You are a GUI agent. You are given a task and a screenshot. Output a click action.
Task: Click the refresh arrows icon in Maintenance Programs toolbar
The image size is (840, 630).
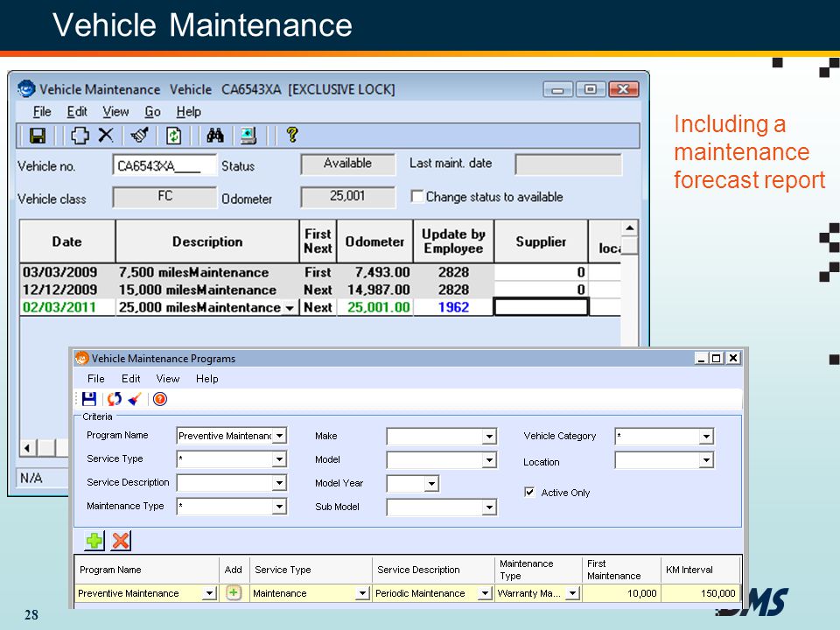[x=114, y=399]
